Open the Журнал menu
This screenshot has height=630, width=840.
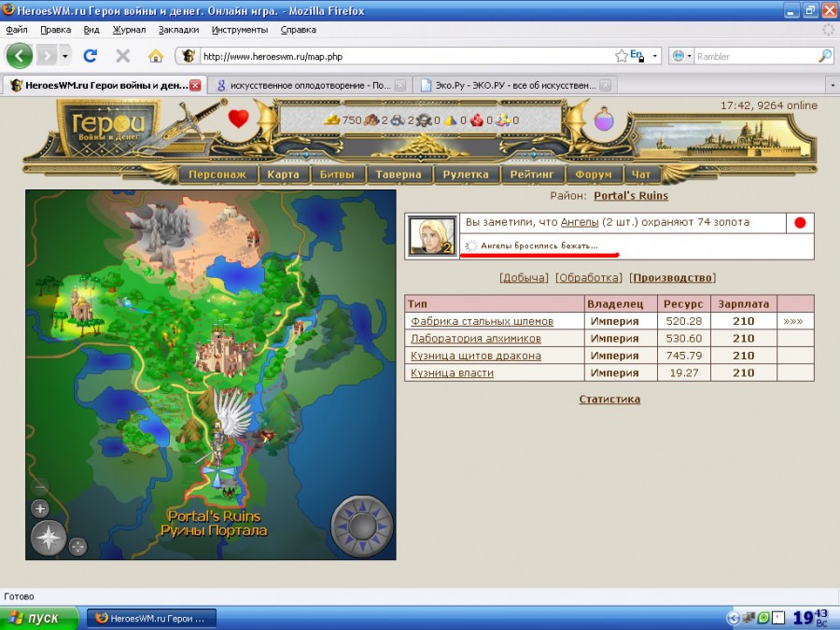pos(129,30)
